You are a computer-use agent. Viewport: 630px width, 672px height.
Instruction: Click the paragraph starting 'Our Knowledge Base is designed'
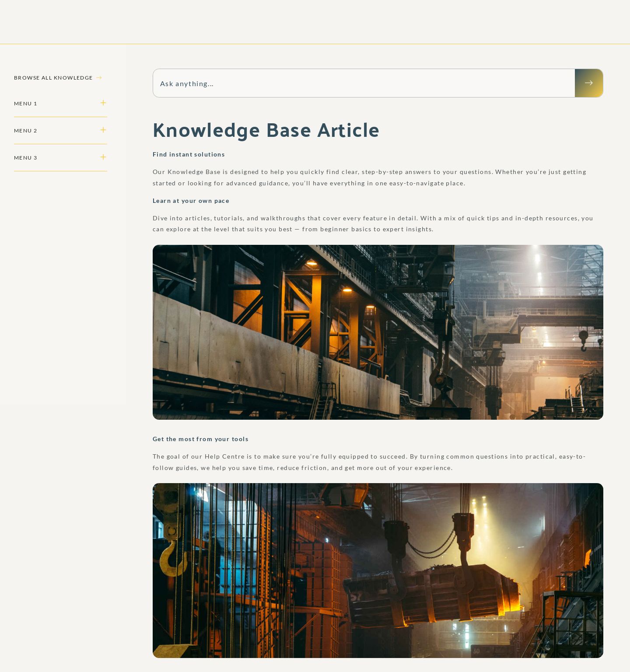[369, 178]
